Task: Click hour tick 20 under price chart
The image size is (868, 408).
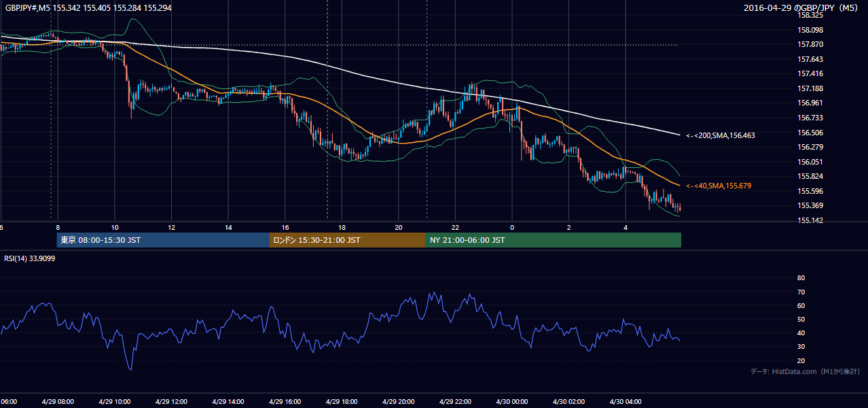Action: [x=399, y=227]
